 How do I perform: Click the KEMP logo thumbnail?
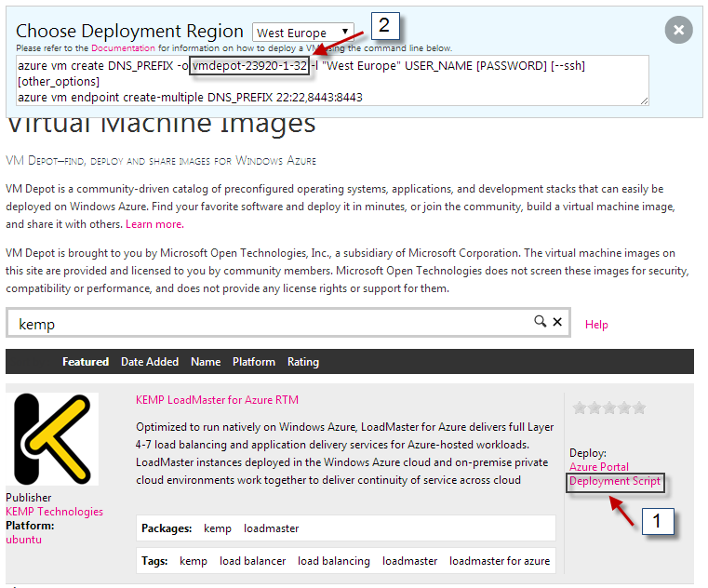tap(52, 438)
